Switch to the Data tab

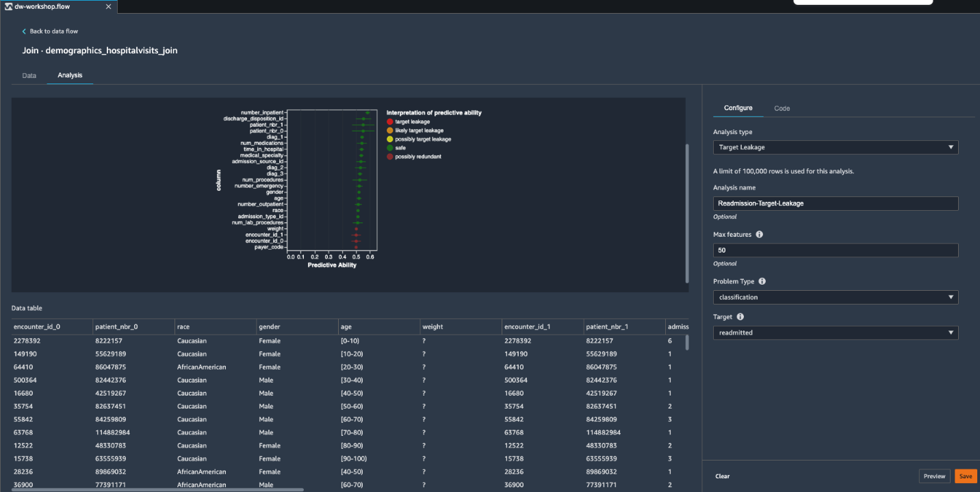tap(29, 75)
